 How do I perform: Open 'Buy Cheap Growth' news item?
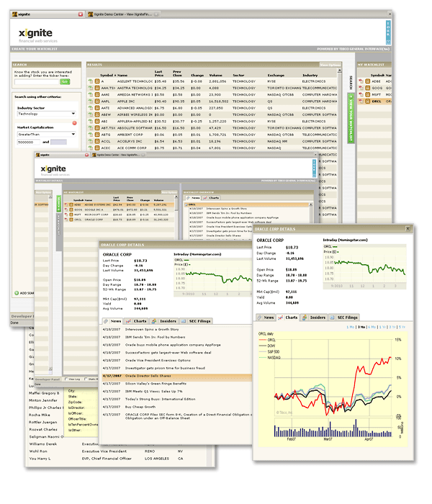tap(140, 407)
